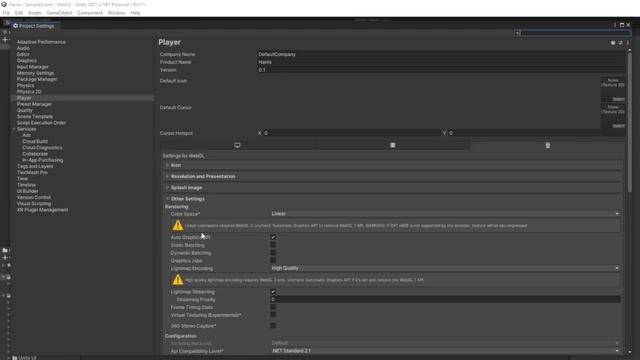Click the Unity logo in title bar
Viewport: 640px width, 360px height.
pyautogui.click(x=4, y=4)
